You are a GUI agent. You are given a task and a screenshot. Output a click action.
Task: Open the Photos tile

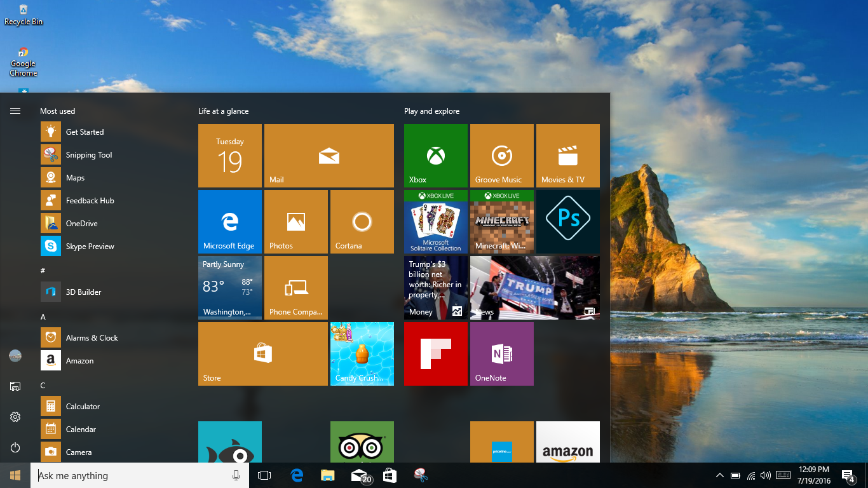point(296,222)
